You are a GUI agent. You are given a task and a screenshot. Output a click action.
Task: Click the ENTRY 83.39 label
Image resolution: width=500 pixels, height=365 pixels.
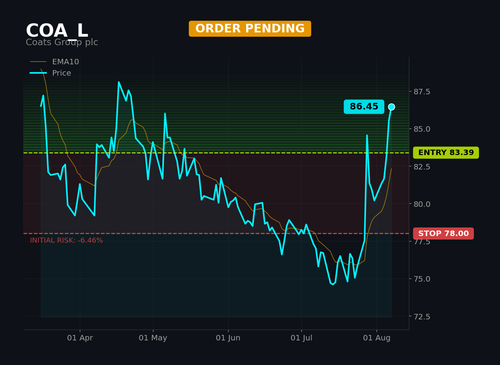(446, 153)
